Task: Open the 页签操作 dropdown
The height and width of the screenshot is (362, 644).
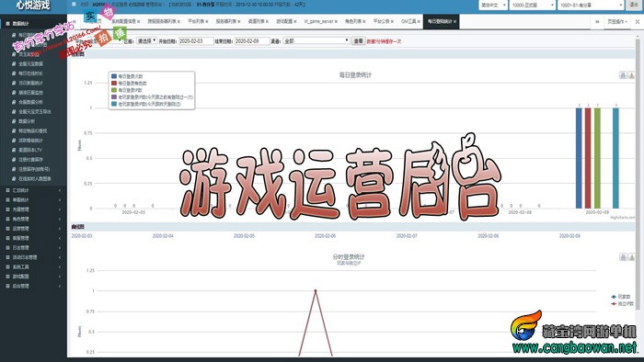Action: click(x=617, y=21)
